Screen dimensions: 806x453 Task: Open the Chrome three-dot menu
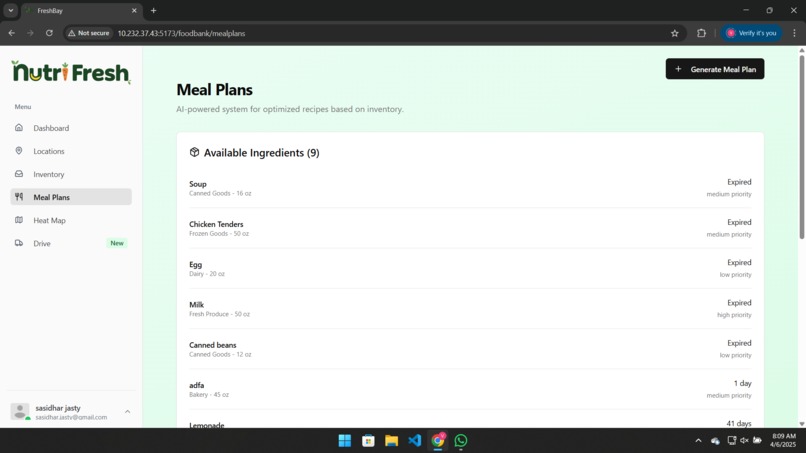(x=794, y=33)
